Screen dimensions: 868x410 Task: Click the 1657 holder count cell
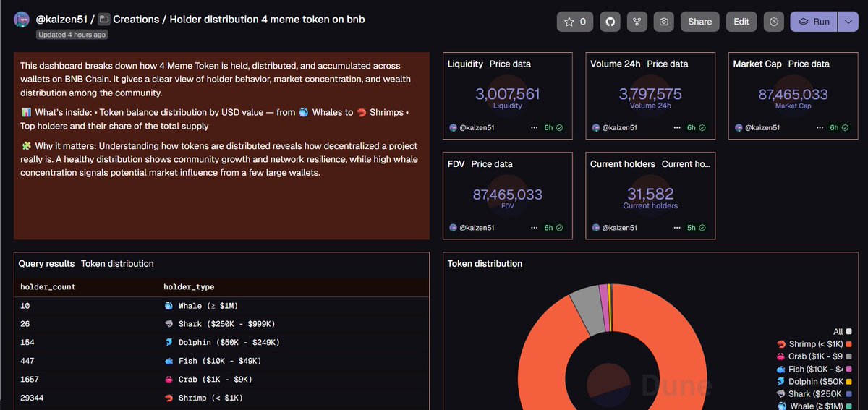pyautogui.click(x=30, y=380)
